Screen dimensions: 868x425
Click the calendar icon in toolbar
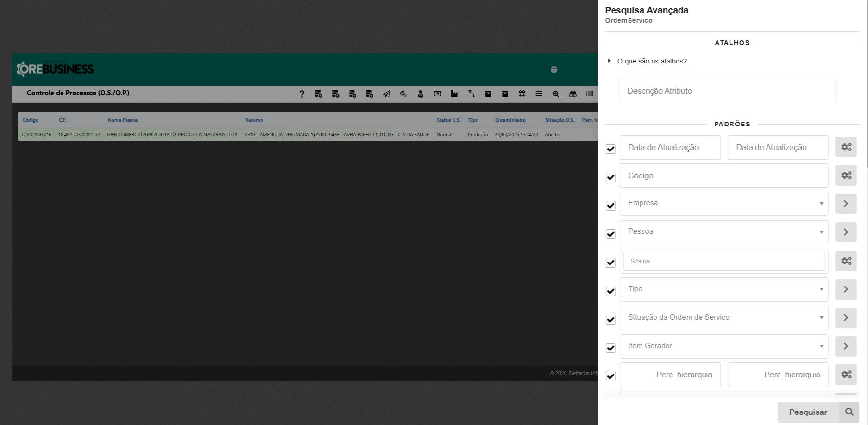click(522, 94)
